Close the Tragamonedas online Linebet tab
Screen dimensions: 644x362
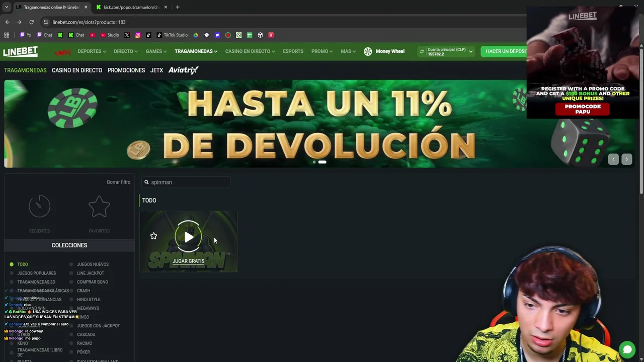click(86, 7)
